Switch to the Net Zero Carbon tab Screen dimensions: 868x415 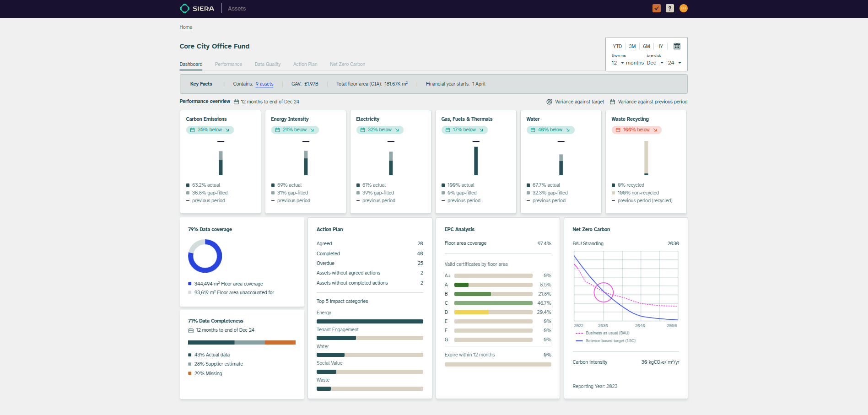[347, 65]
